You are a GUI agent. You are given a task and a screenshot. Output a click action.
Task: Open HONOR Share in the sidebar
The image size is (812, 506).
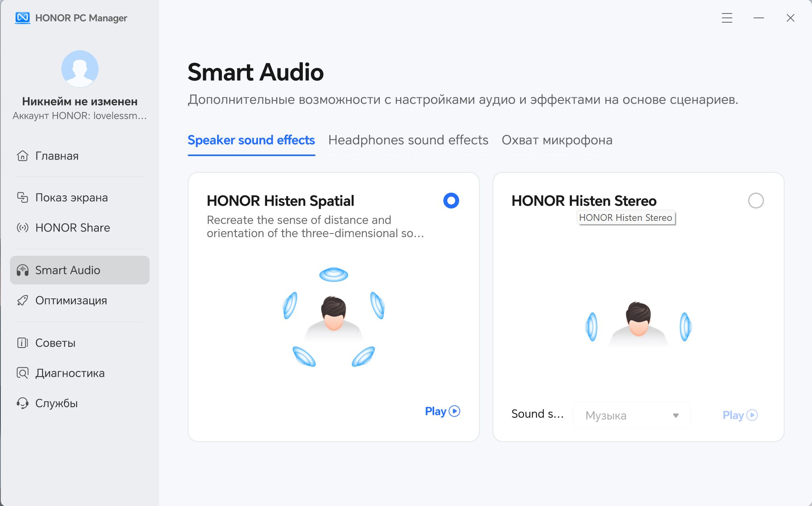tap(80, 228)
